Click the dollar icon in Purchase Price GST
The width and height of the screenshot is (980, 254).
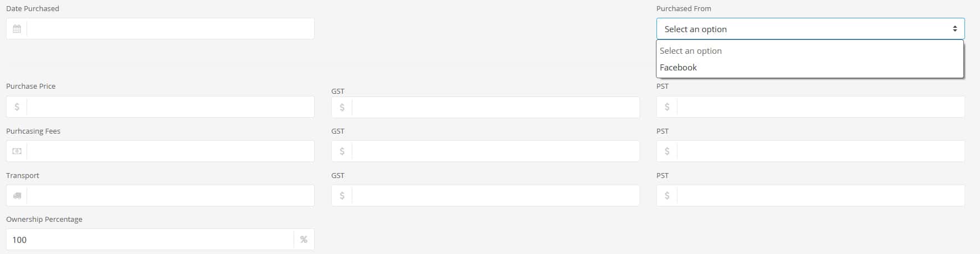coord(342,107)
